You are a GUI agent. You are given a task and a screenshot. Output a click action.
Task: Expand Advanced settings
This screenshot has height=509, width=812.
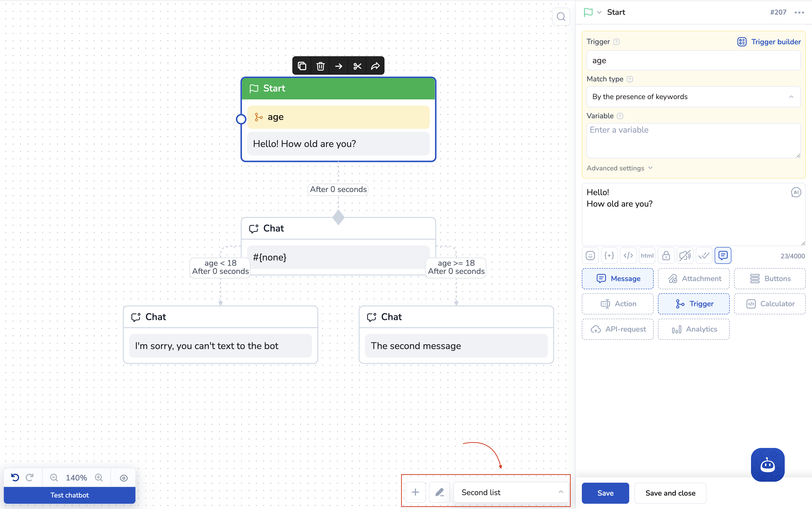pyautogui.click(x=619, y=168)
